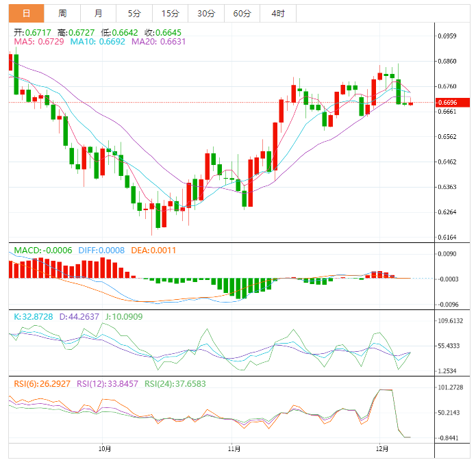Screen dimensions: 476x460
Task: Switch to the 4时 timeframe tab
Action: pyautogui.click(x=278, y=14)
